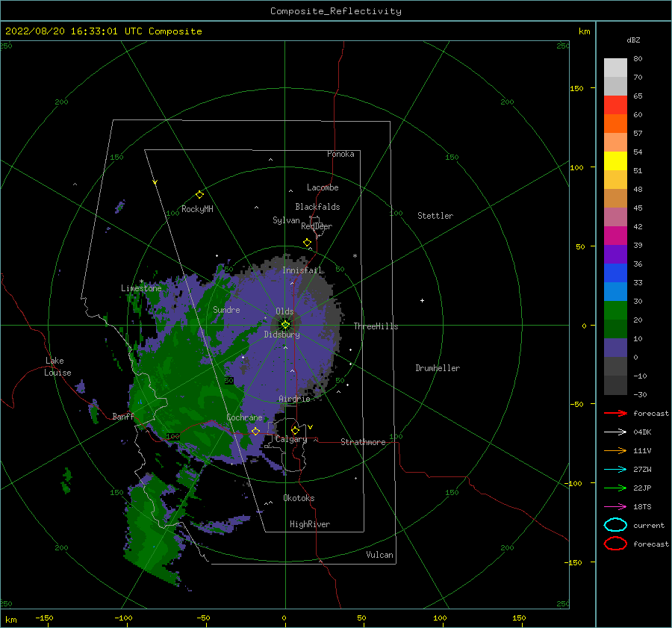This screenshot has width=672, height=628.
Task: Click the white 04DK arrow legend icon
Action: pos(615,432)
